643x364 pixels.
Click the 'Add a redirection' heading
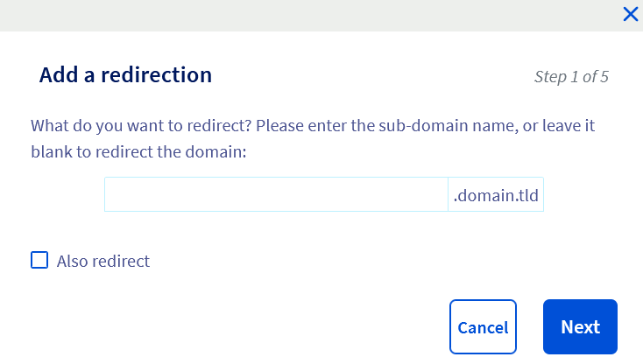[x=125, y=75]
